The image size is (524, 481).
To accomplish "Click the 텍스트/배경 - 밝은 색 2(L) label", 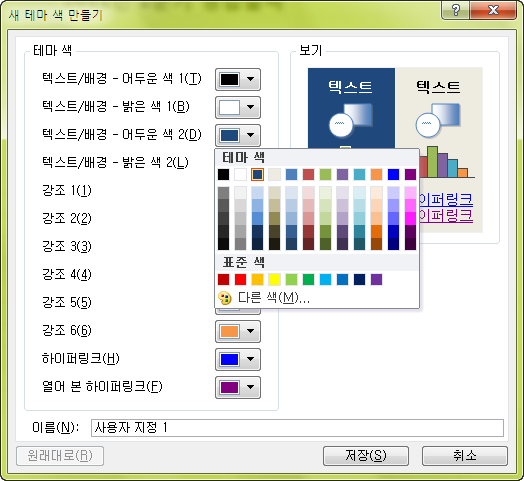I will point(115,162).
